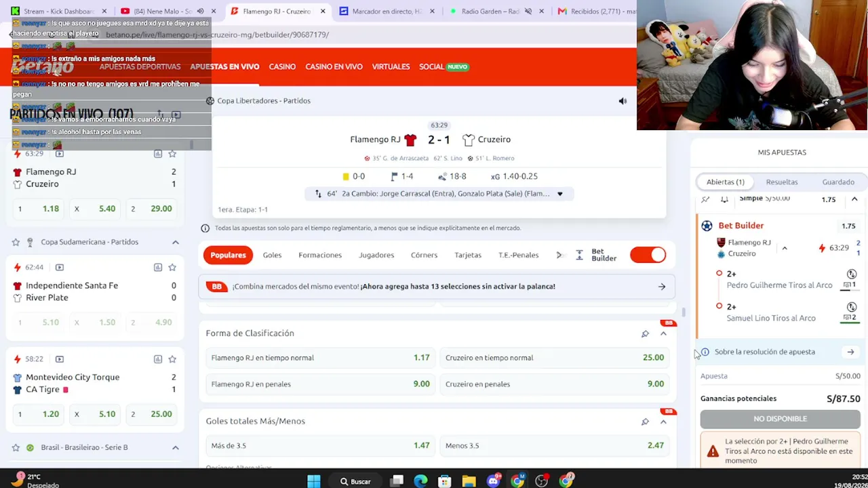Screen dimensions: 868x488
Task: Select the Córners market tab
Action: [424, 255]
